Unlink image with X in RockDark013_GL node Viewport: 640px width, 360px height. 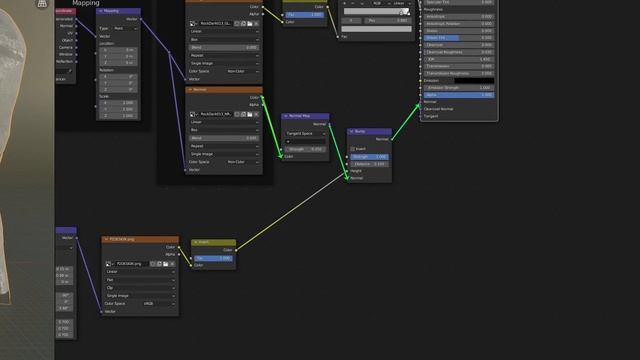click(256, 23)
